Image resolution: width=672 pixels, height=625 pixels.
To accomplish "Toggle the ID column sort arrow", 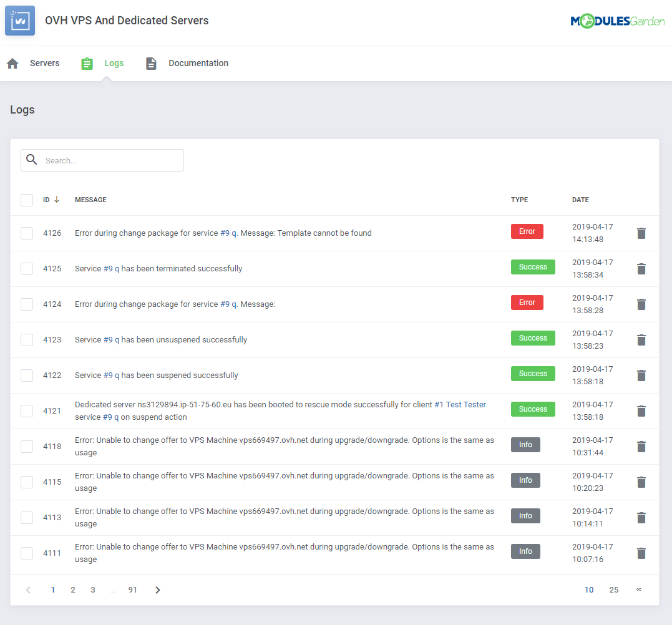I will click(x=58, y=199).
